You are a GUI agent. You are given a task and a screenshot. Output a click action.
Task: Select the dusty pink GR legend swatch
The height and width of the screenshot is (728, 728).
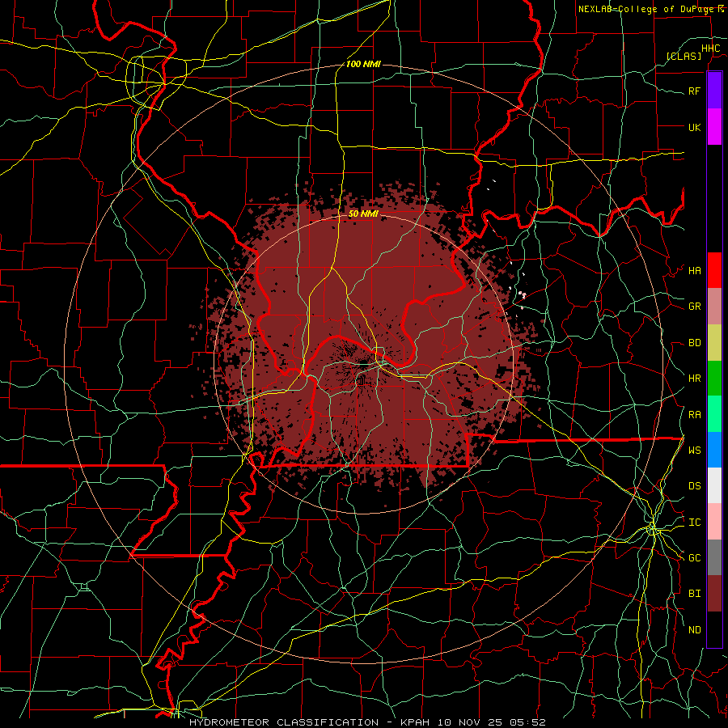pos(714,307)
